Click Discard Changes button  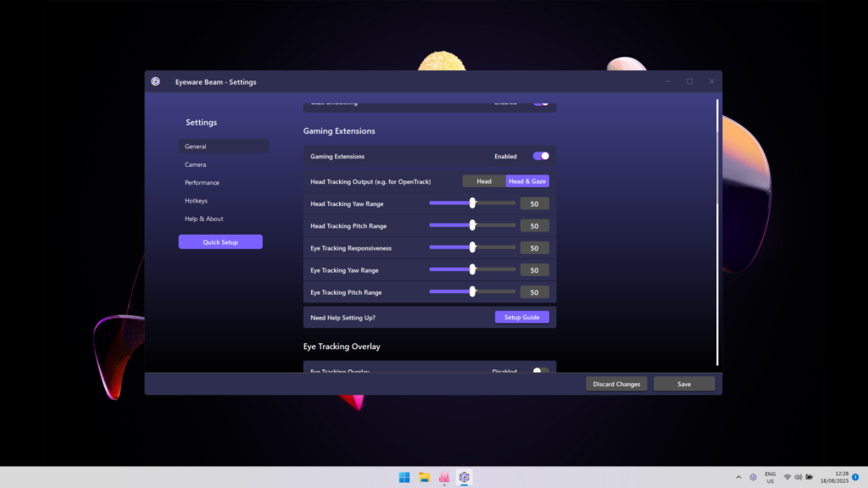pos(616,384)
